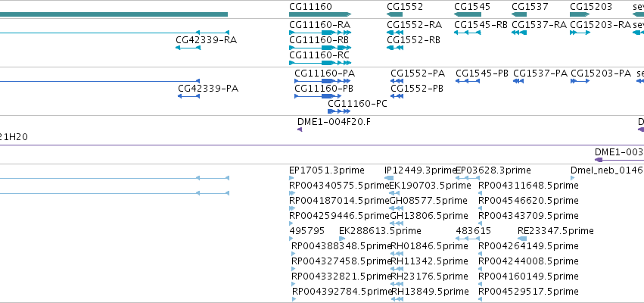Click the CG11160 gene arrow glyph
The height and width of the screenshot is (303, 644).
click(320, 14)
